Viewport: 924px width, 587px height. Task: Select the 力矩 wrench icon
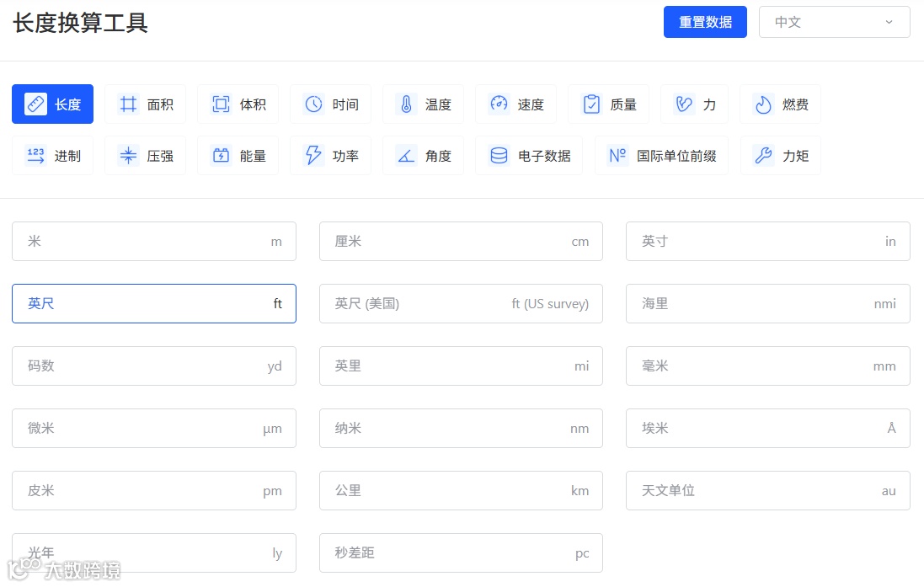pos(763,156)
